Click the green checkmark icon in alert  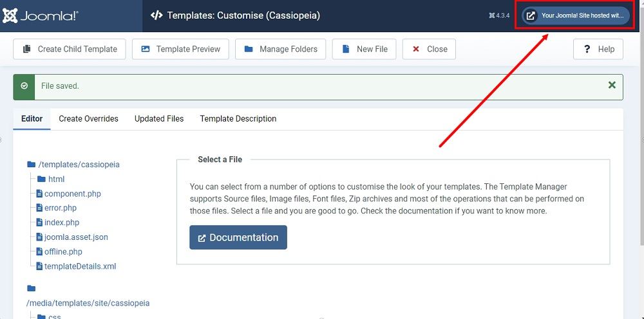pyautogui.click(x=24, y=86)
